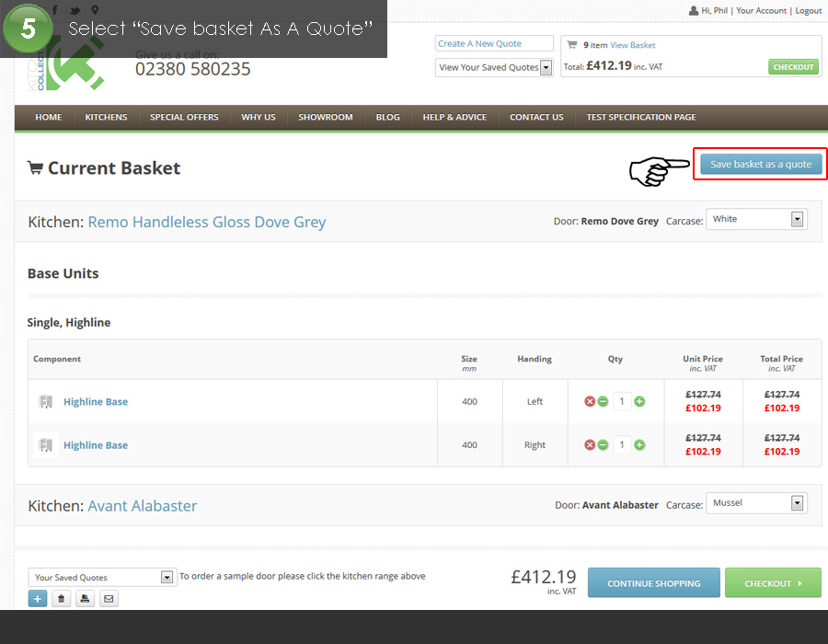The image size is (828, 644).
Task: Click the Door: Avant Alabaster label
Action: (x=607, y=505)
